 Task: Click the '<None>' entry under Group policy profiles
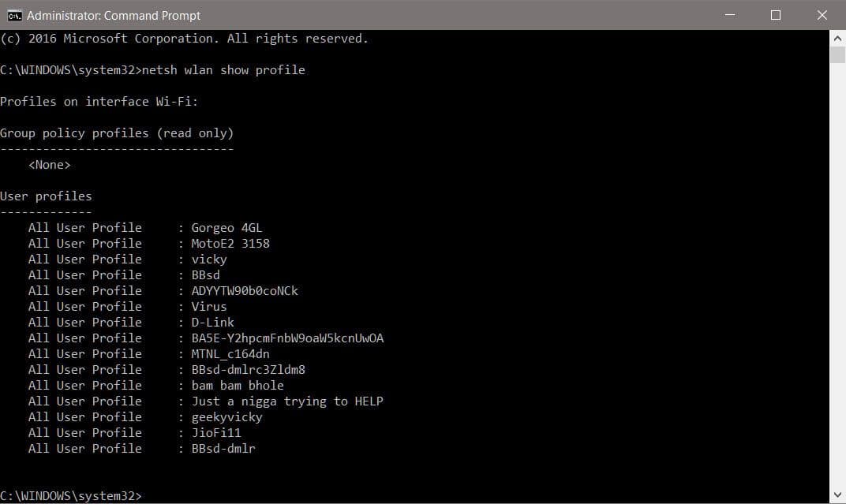click(49, 164)
